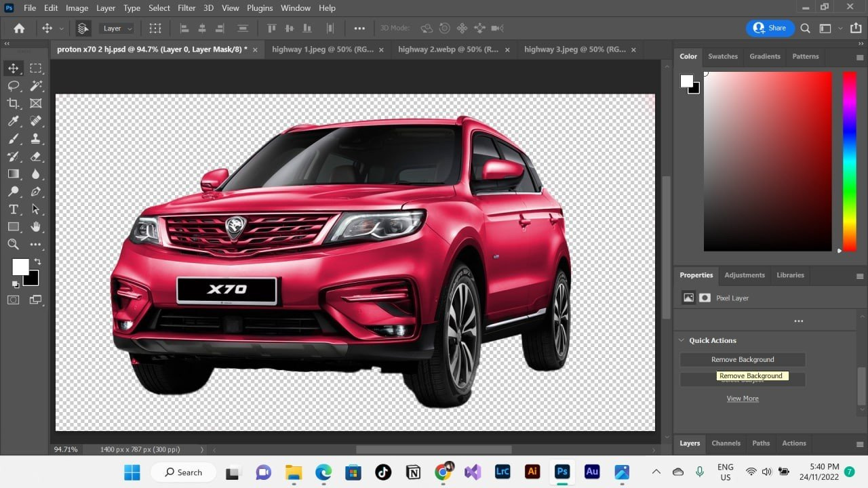This screenshot has height=488, width=868.
Task: Select the Horizontal Type tool
Action: 14,209
